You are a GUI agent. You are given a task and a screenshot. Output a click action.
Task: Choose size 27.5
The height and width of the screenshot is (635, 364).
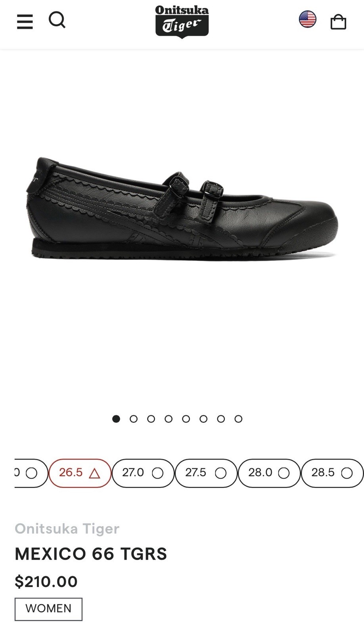206,473
